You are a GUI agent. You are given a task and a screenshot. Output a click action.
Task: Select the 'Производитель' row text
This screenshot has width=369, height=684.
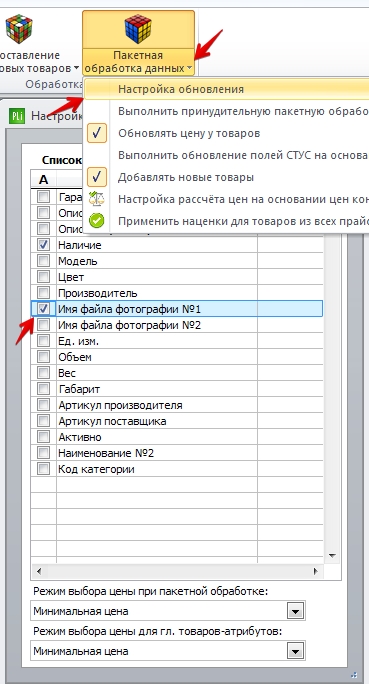pos(98,294)
